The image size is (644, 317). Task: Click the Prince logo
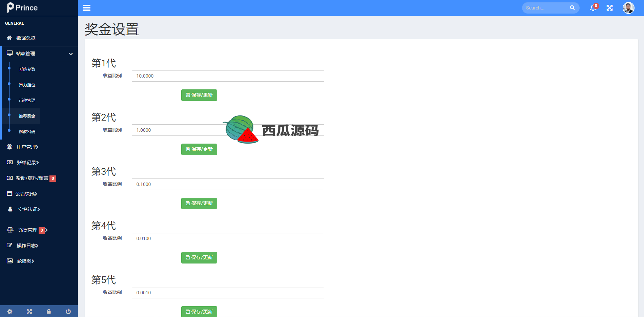[22, 7]
